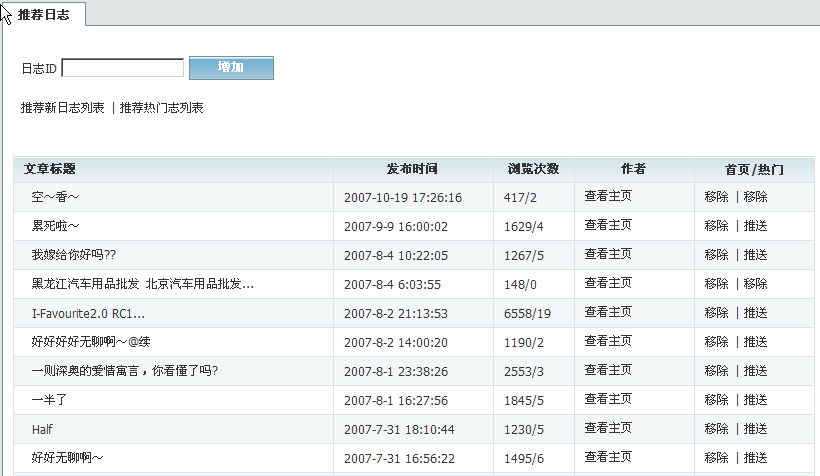Switch to the 推荐日志 tab
The width and height of the screenshot is (820, 476).
[x=44, y=15]
